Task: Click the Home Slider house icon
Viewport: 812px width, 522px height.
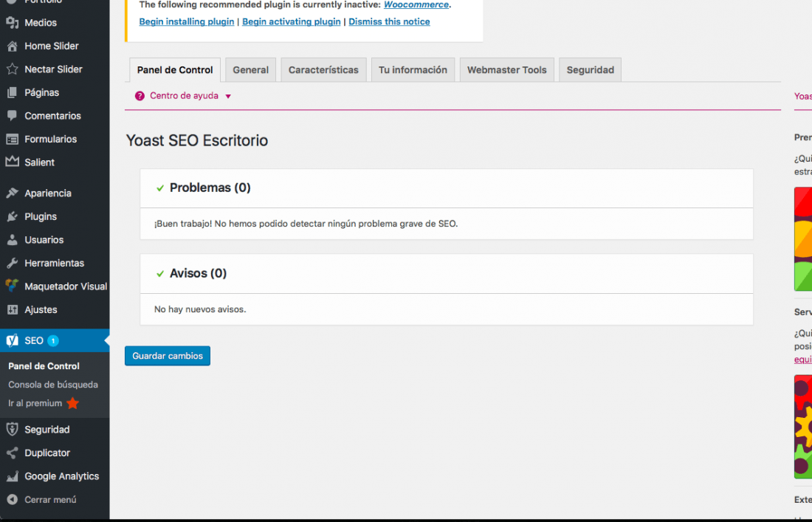Action: (13, 46)
